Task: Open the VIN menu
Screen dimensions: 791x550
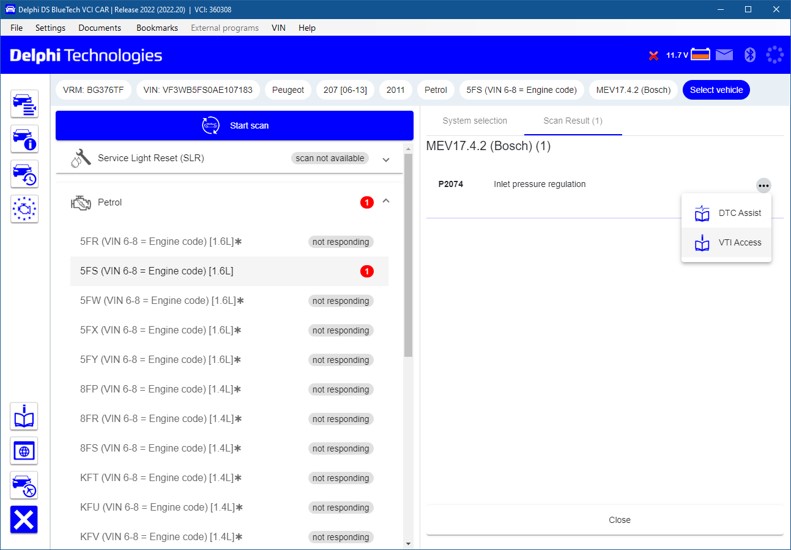Action: (278, 28)
